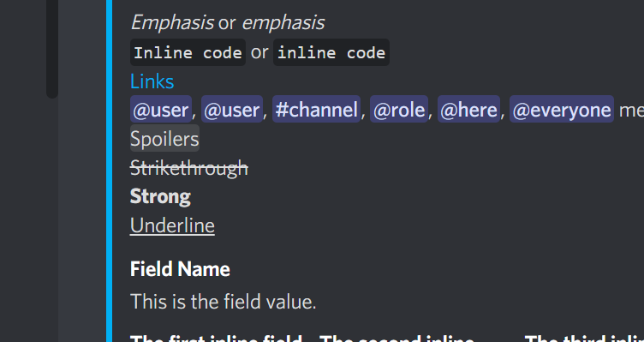This screenshot has width=644, height=342.
Task: Click the italic capitalized Emphasis text
Action: tap(172, 22)
